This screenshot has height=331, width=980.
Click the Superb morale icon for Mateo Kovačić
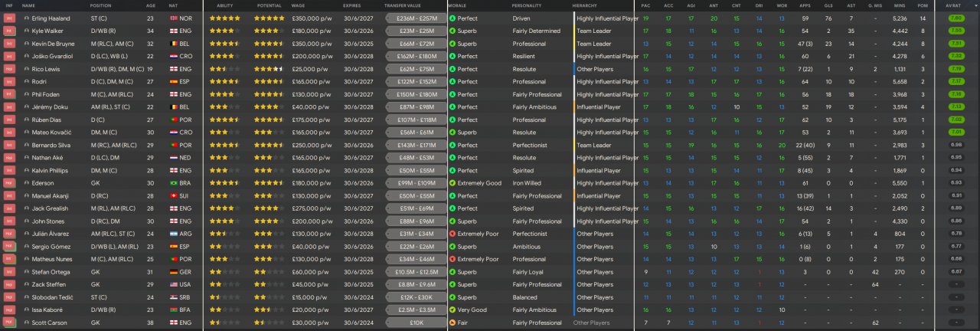(x=452, y=133)
